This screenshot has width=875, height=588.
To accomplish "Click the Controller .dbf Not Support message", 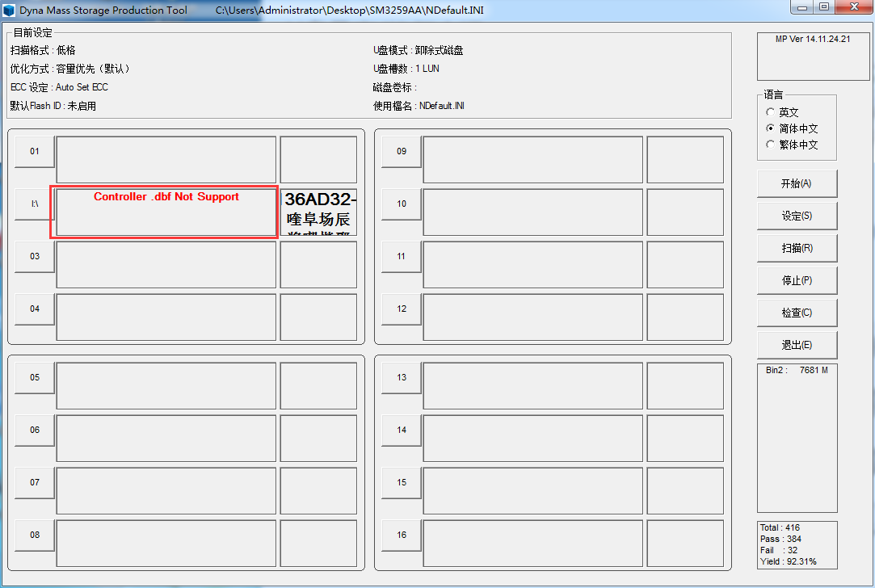I will point(166,196).
